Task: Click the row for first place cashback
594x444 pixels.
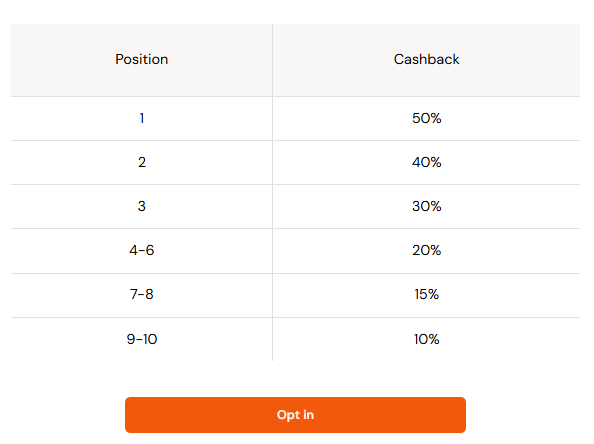Action: click(x=295, y=119)
